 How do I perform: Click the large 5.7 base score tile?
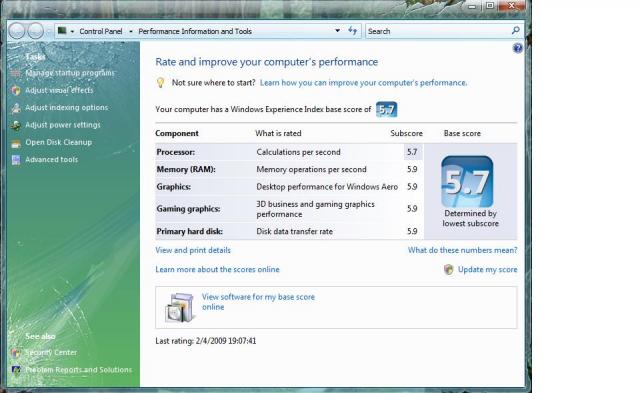click(x=467, y=182)
